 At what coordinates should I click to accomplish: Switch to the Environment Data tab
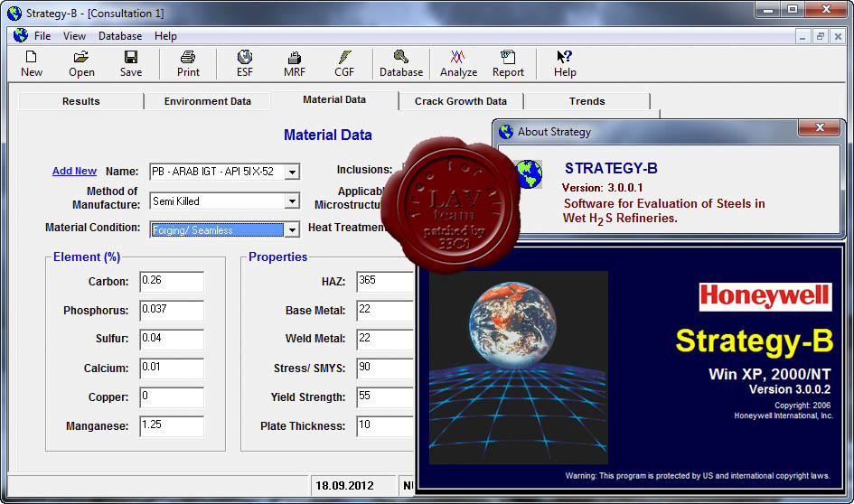tap(208, 101)
